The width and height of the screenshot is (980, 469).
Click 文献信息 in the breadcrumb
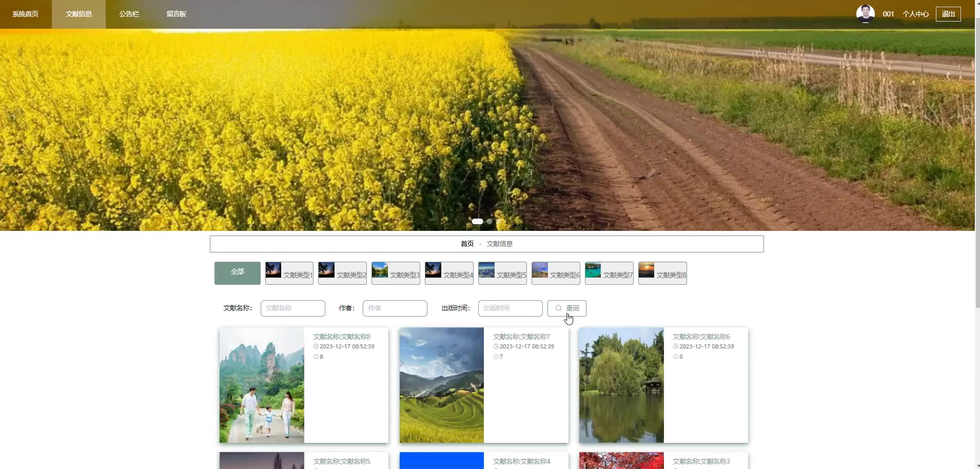(x=500, y=244)
